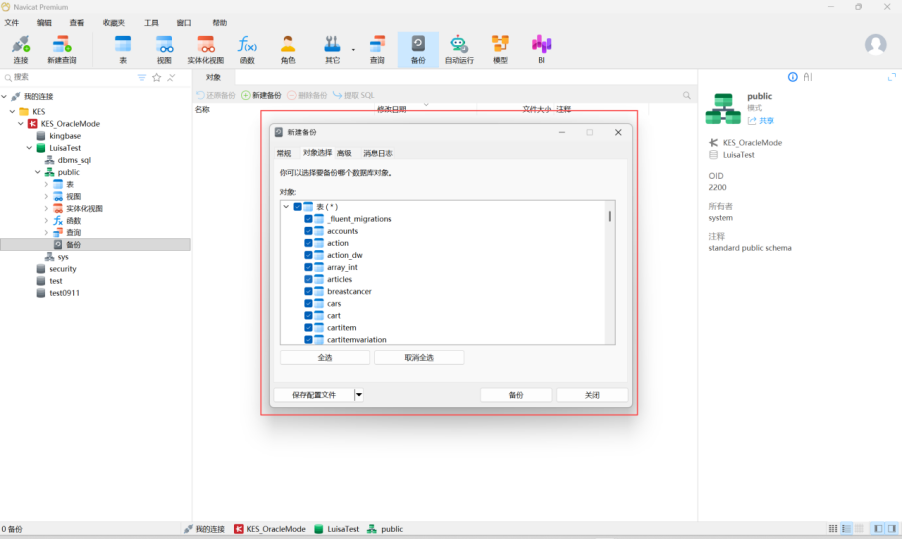Open the Tools (工具) menu

click(151, 22)
